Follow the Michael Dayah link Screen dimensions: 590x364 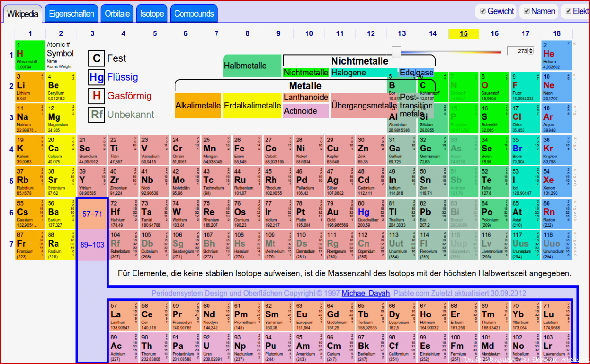(x=366, y=293)
